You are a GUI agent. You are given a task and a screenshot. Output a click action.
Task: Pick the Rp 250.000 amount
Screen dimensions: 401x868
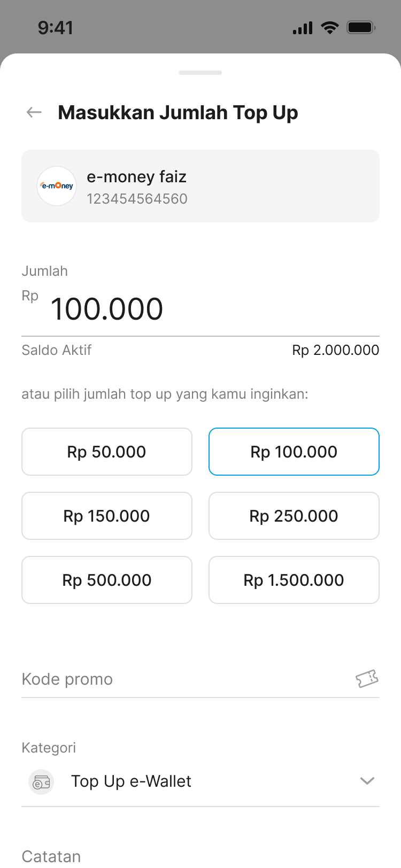coord(294,516)
